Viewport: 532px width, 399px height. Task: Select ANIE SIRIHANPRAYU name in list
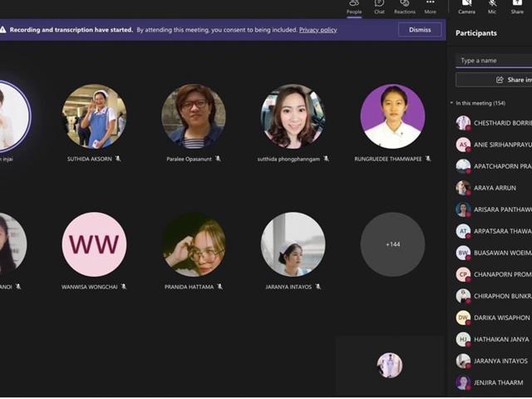pos(503,145)
